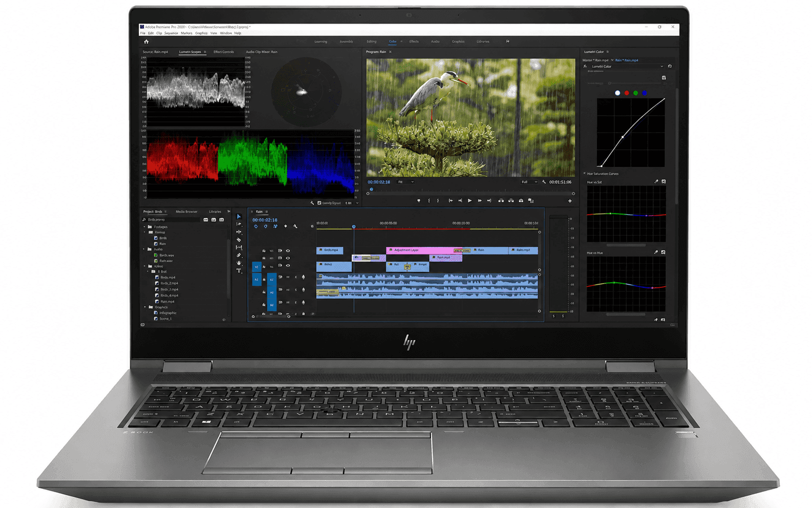Select the green curve channel
Screen dimensions: 812x508
635,93
